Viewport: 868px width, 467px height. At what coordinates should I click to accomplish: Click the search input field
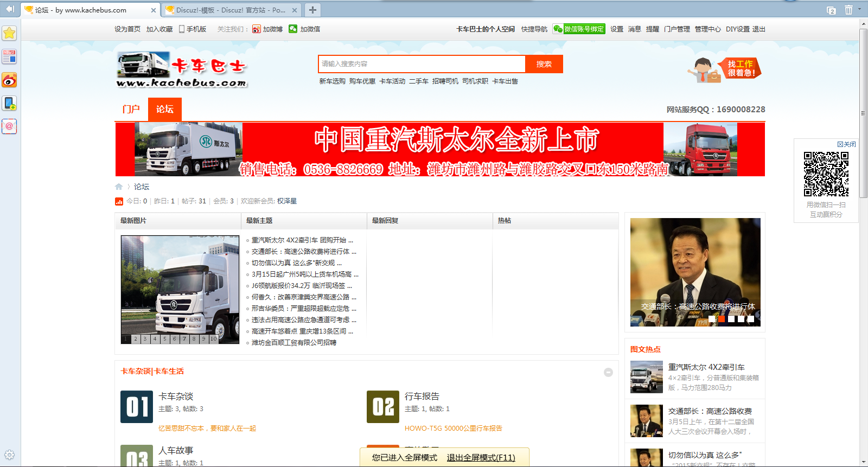422,64
